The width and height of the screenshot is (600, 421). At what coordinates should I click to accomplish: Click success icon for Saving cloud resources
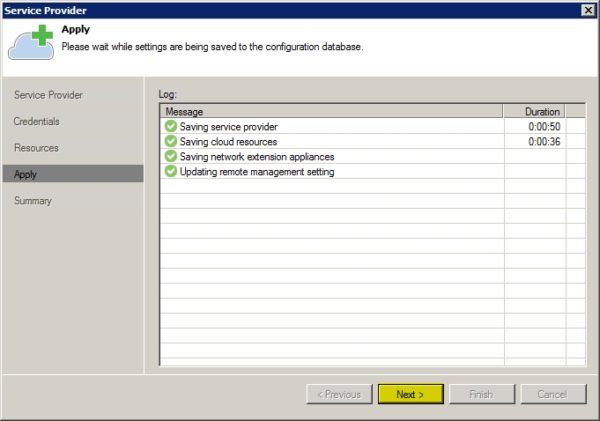point(171,141)
